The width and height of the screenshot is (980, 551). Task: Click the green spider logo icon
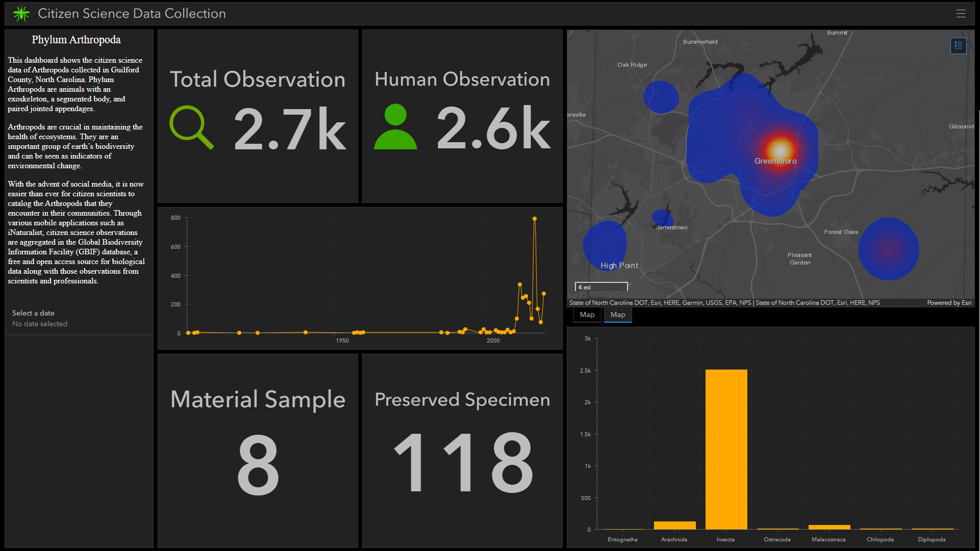pos(21,14)
